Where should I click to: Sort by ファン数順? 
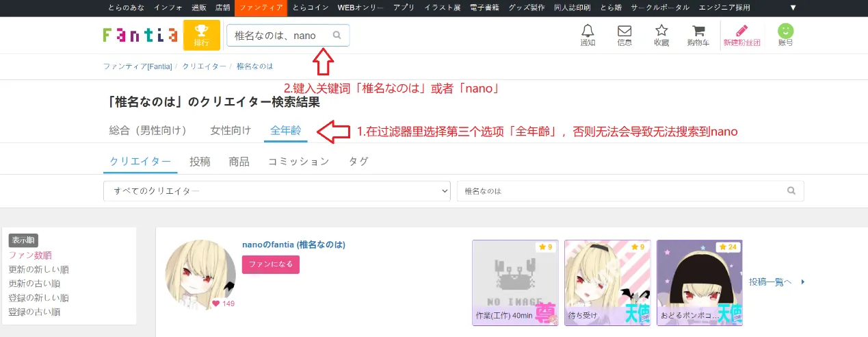[30, 255]
